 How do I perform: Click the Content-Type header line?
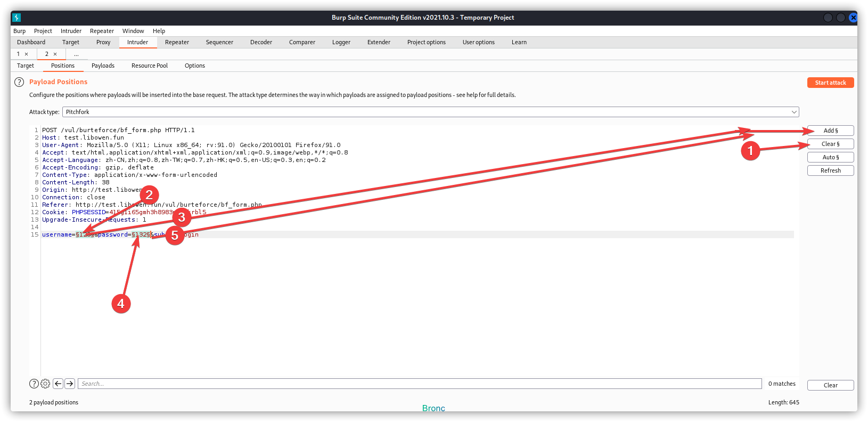[129, 175]
